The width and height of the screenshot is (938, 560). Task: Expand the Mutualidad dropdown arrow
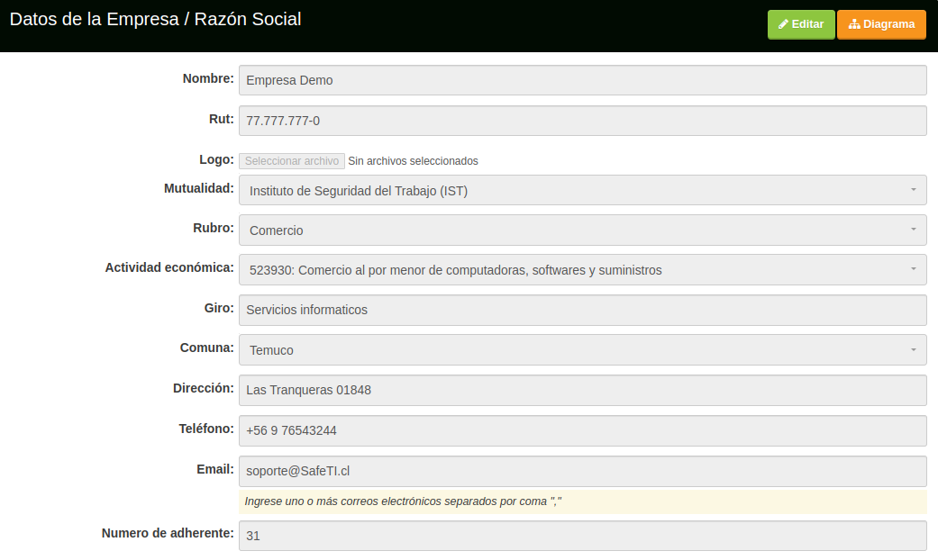pyautogui.click(x=914, y=189)
